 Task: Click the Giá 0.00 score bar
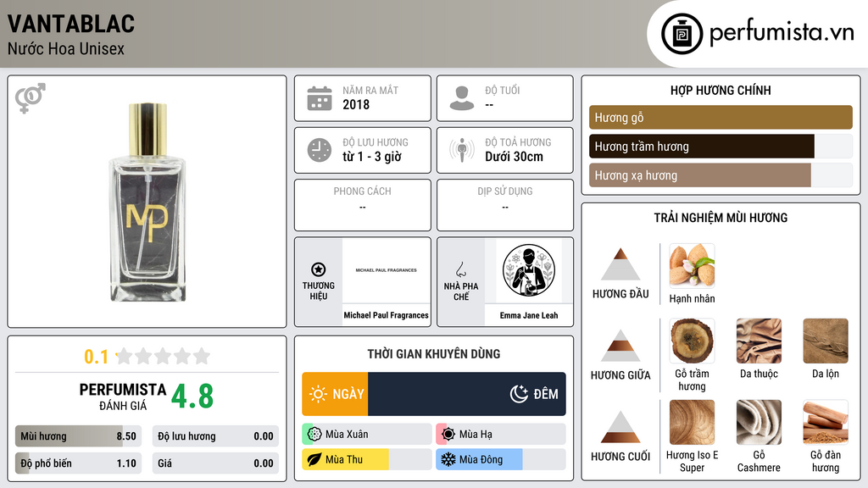pos(215,463)
